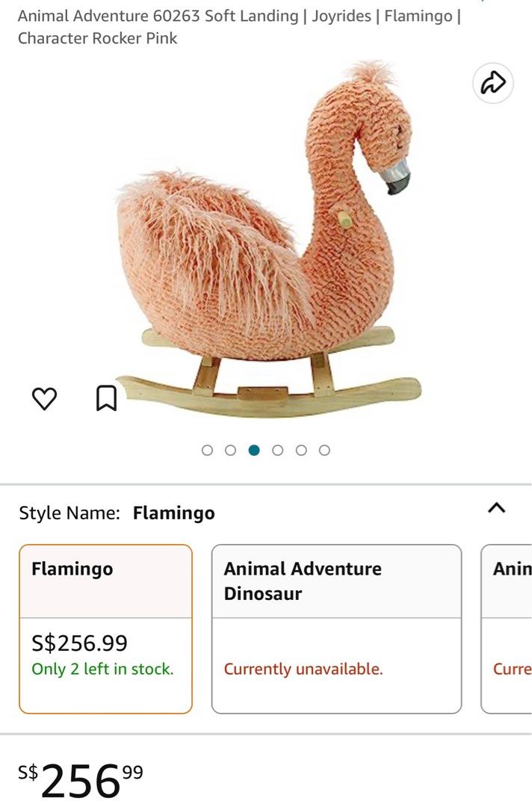Click the S$256.99 price display

(x=78, y=643)
